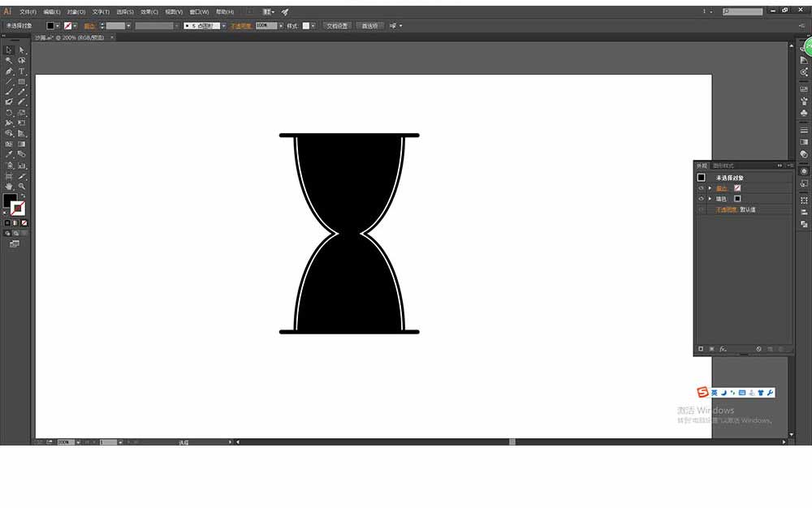812x508 pixels.
Task: Open opacity value dropdown arrow
Action: (281, 26)
